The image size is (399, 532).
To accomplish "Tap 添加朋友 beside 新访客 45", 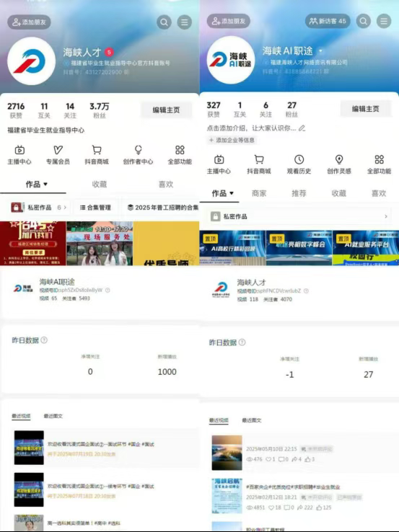I will coord(229,21).
